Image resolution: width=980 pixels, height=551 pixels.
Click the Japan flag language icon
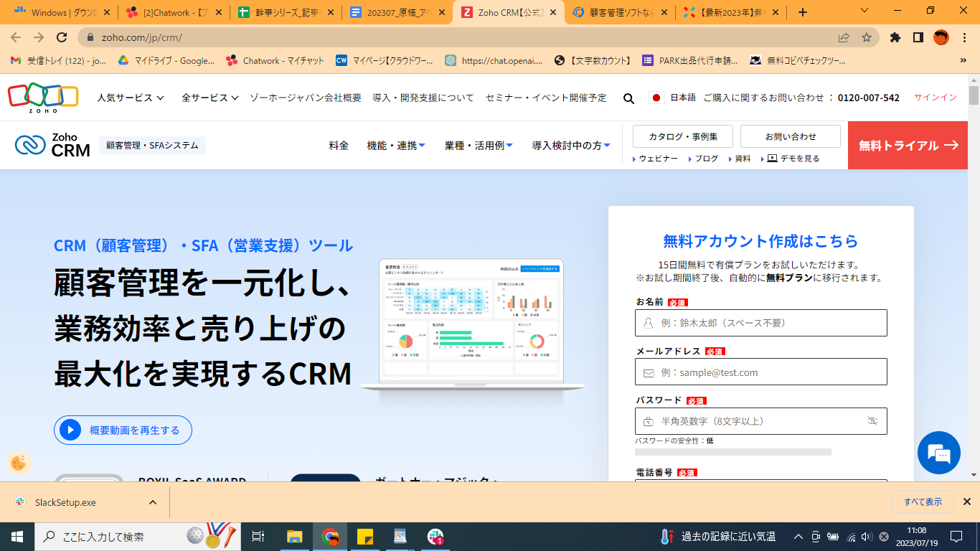click(x=656, y=98)
